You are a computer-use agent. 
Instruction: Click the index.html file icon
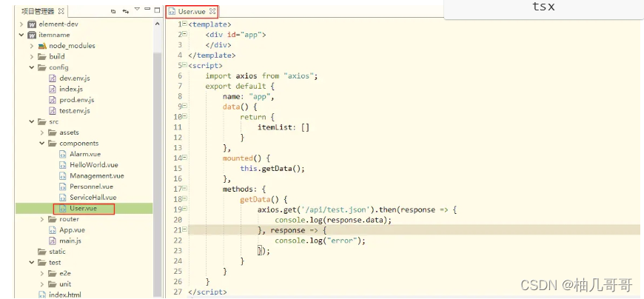click(x=42, y=295)
